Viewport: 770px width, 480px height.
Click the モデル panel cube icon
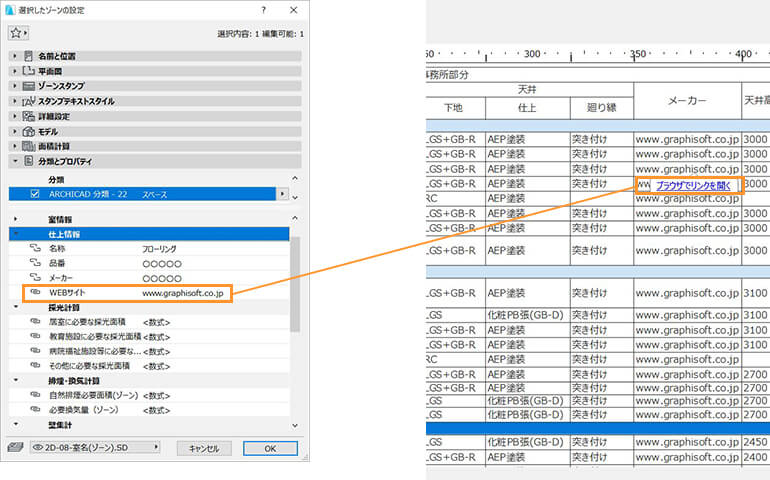[x=28, y=131]
